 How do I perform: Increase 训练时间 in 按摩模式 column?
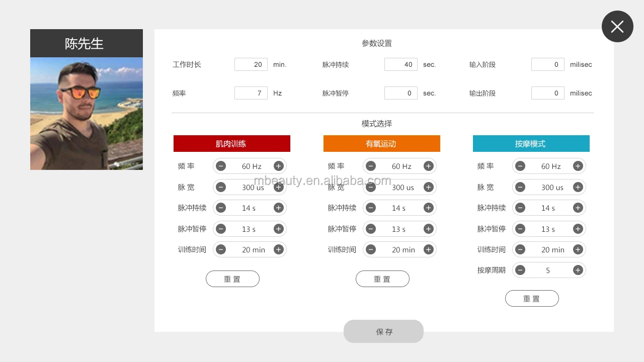(x=578, y=249)
